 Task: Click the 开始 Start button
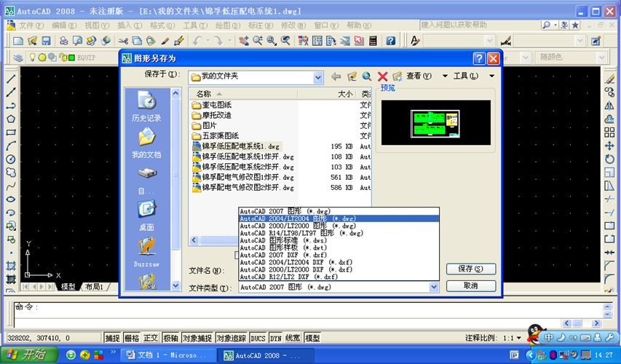[x=29, y=355]
